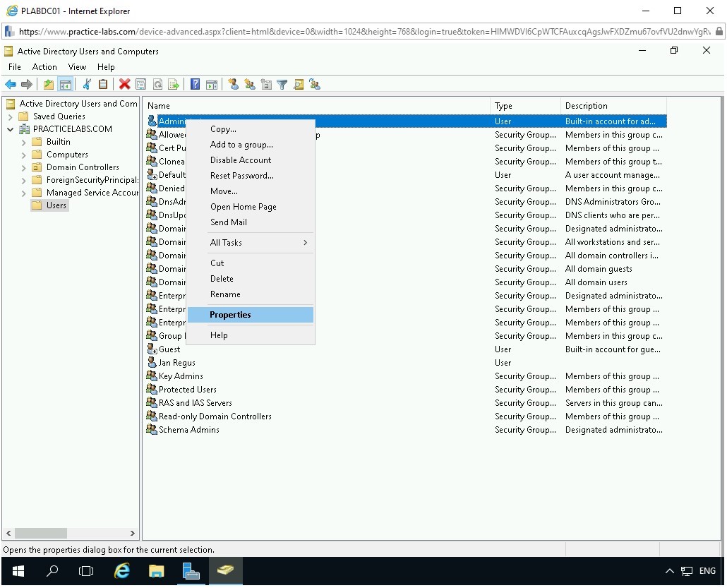The width and height of the screenshot is (727, 588).
Task: Click the Create new organizational unit icon
Action: pos(266,85)
